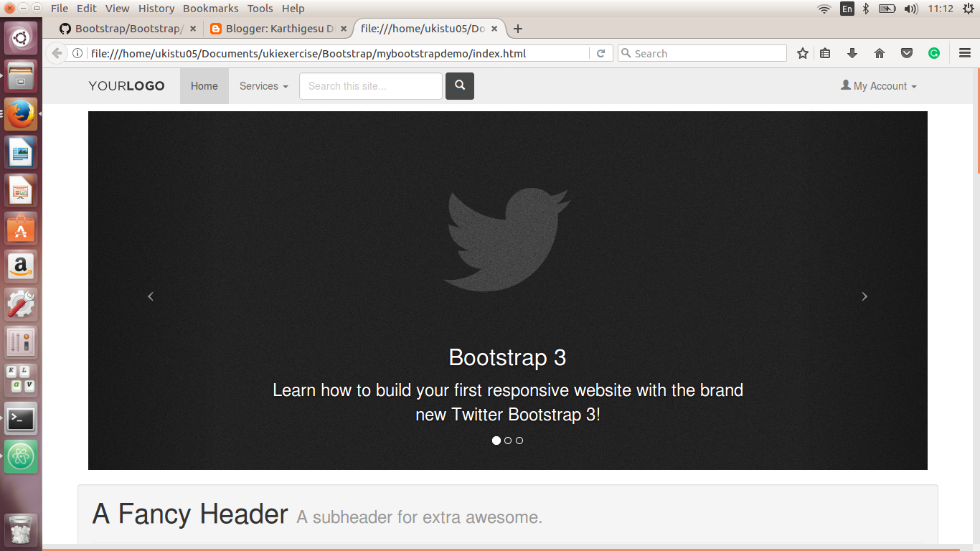The height and width of the screenshot is (551, 980).
Task: Open the Pocket icon in toolbar
Action: click(907, 53)
